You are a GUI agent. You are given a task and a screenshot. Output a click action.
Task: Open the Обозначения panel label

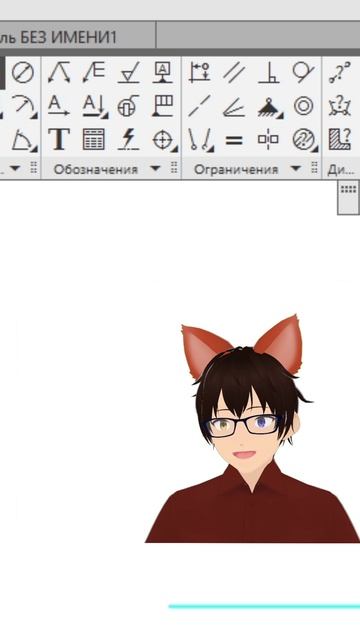click(96, 169)
